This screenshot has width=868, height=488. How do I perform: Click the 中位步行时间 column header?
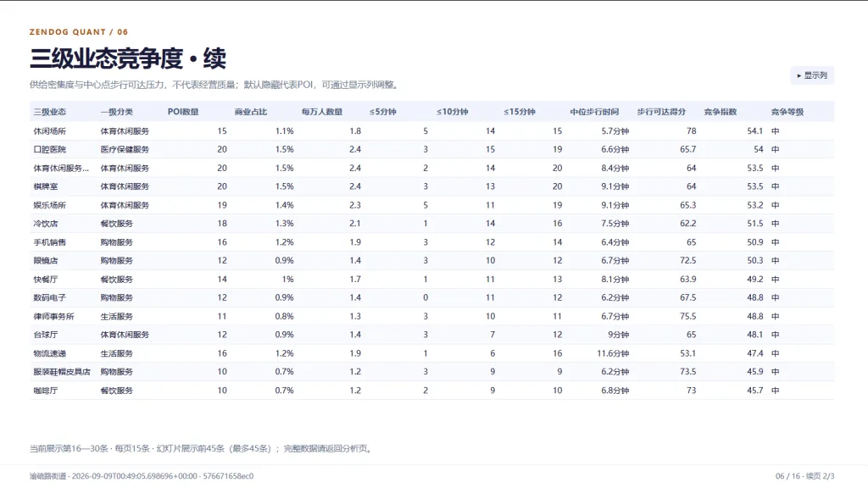tap(594, 112)
